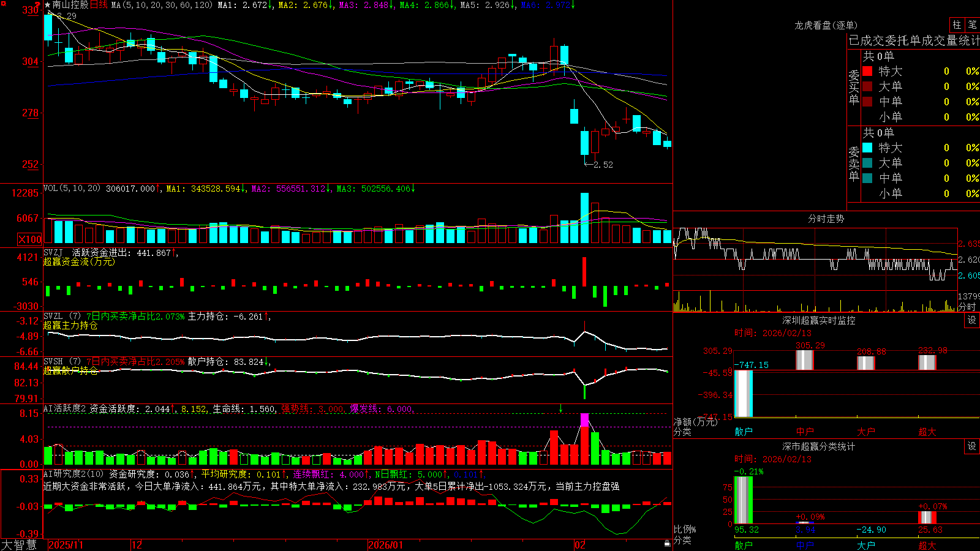Click the 柱 bar-mode button

click(957, 24)
